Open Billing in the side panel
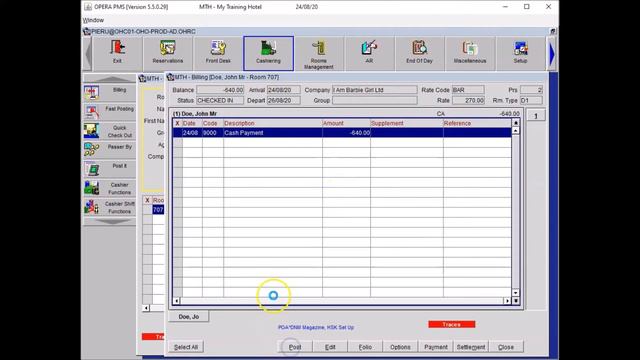Image resolution: width=640 pixels, height=360 pixels. coord(109,93)
